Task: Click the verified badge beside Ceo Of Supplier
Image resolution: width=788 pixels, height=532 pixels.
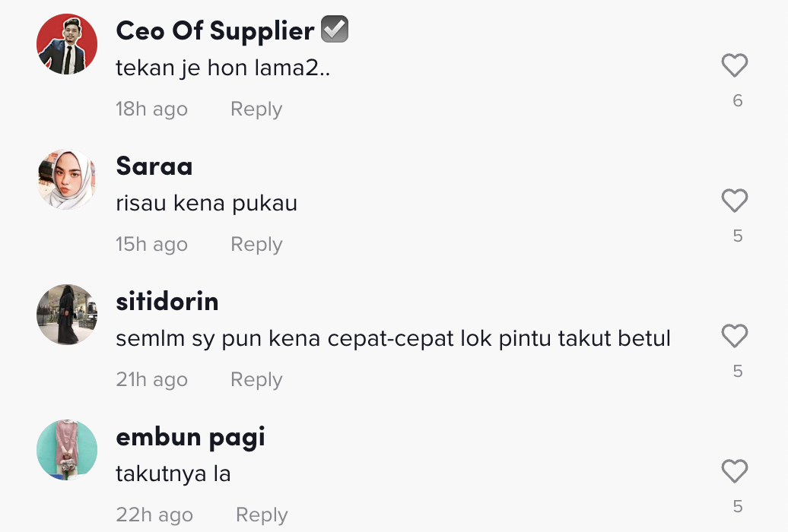Action: click(x=335, y=30)
